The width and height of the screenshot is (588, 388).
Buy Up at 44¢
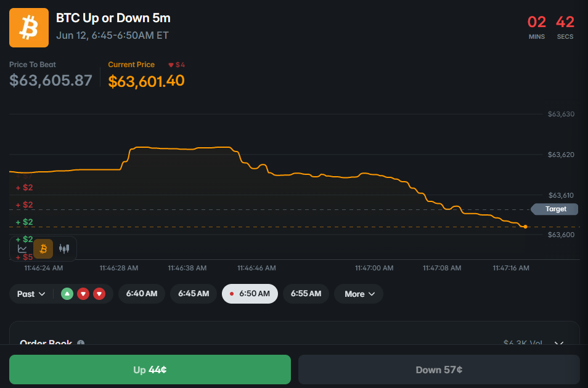pos(150,370)
